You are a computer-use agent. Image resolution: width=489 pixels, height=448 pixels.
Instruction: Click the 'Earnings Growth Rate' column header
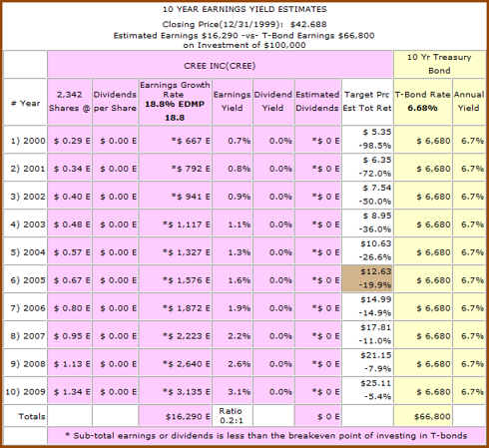pos(175,102)
